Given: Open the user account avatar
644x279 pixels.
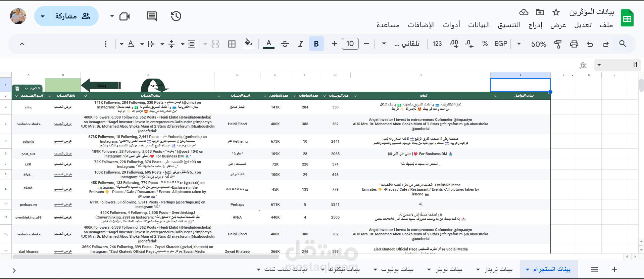Looking at the screenshot, I should [18, 16].
